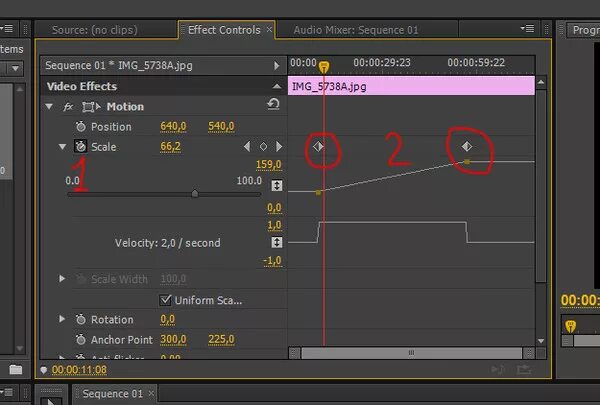Go to next Scale keyframe
600x405 pixels.
pos(279,146)
